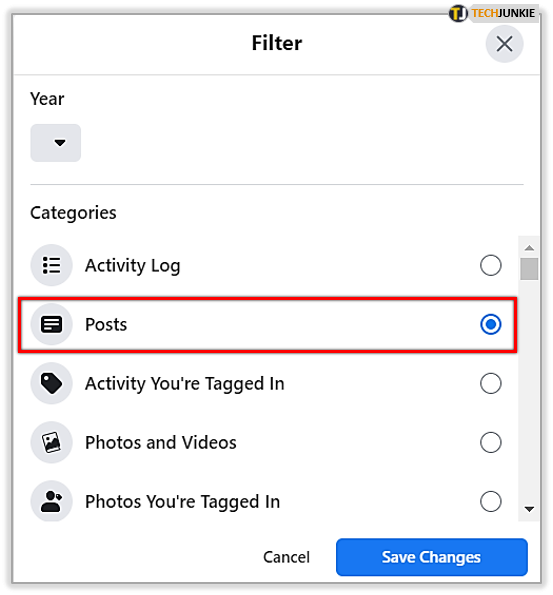Click the tag icon for tagged activity
553x595 pixels.
tap(52, 383)
